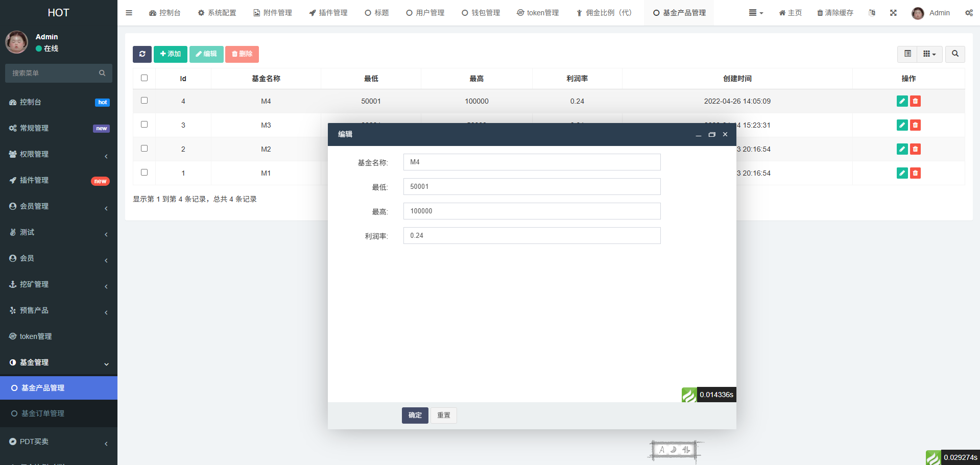Open the settings cogs icon at top right
The width and height of the screenshot is (980, 465).
(969, 13)
